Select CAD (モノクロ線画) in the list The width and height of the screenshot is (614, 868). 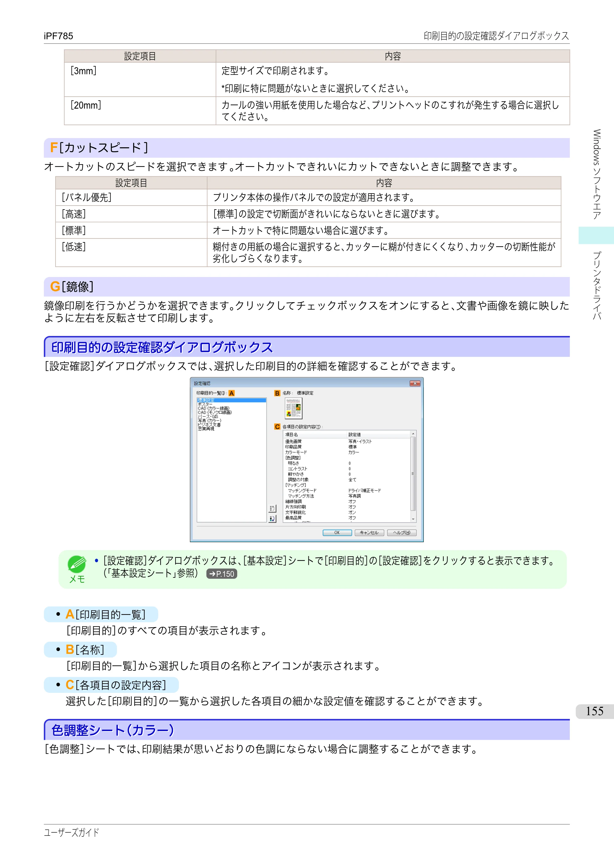tap(231, 412)
